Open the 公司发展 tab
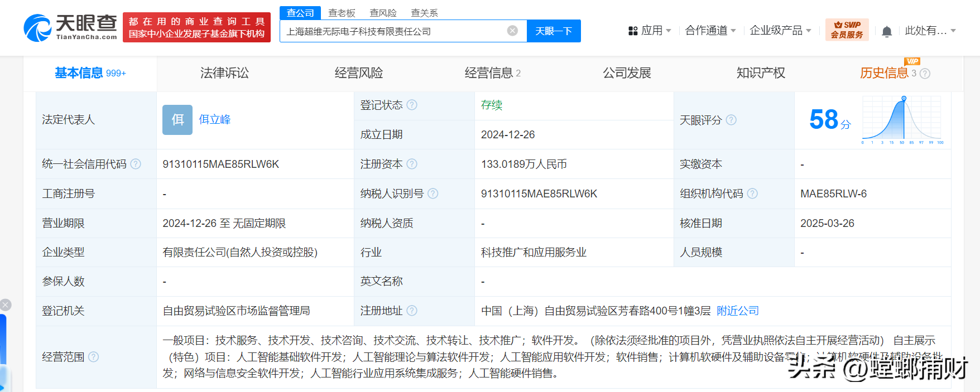 point(627,73)
